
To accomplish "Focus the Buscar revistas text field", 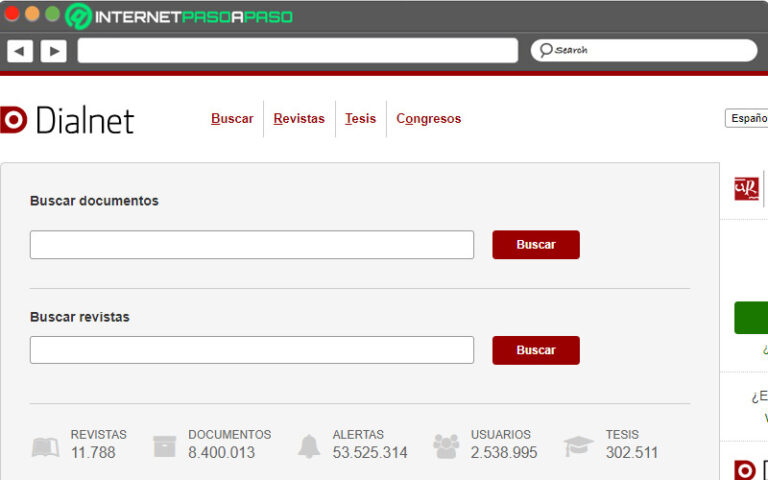I will pyautogui.click(x=251, y=350).
